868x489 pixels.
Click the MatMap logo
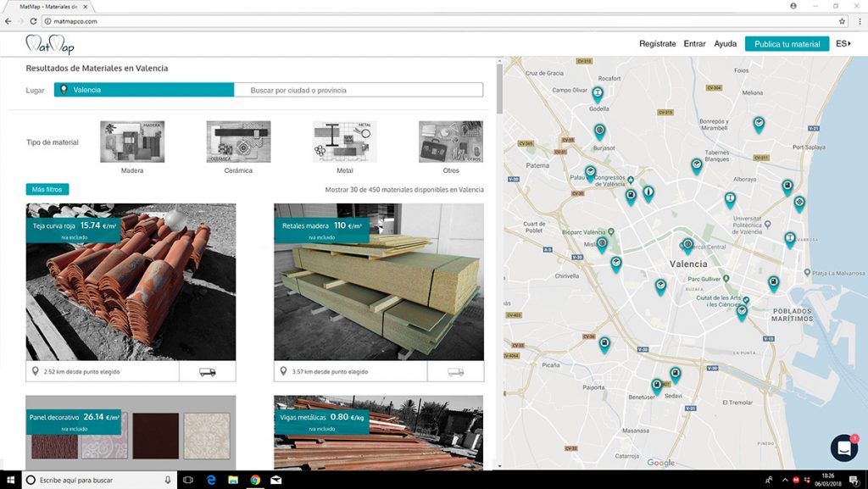coord(50,44)
